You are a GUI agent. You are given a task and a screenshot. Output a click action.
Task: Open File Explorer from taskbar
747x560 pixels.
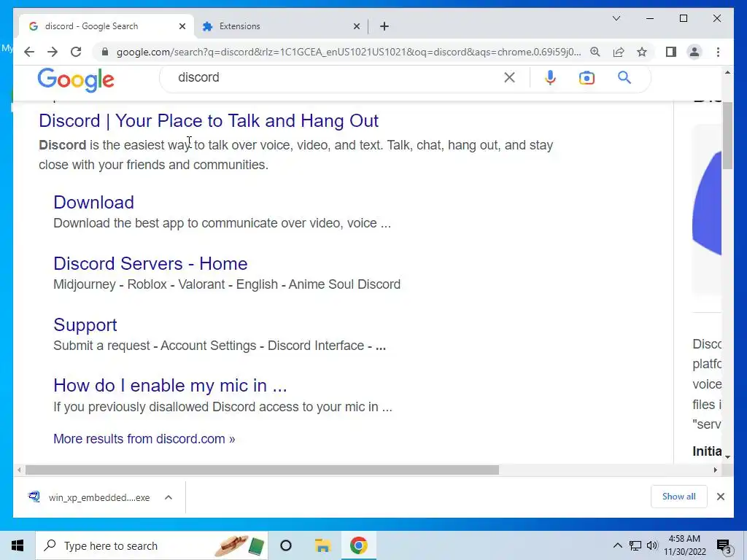(322, 545)
